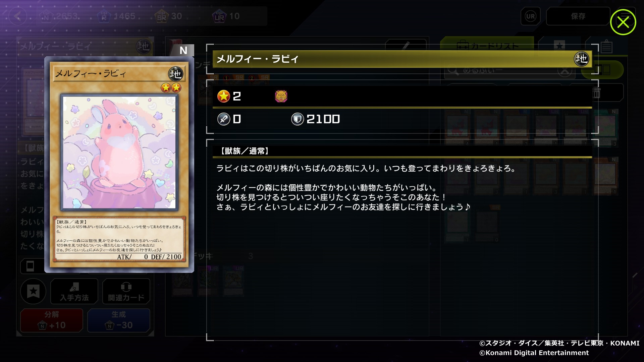
Task: Open the 関連カード related cards button
Action: coord(126,291)
